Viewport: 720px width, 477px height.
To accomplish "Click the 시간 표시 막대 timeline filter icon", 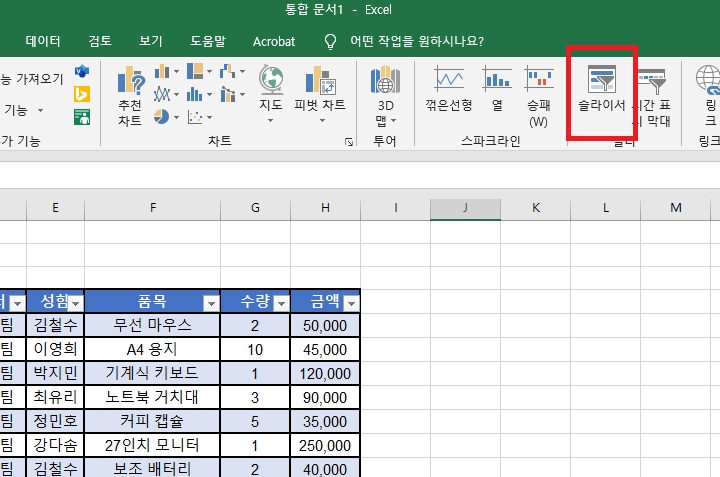I will click(652, 82).
